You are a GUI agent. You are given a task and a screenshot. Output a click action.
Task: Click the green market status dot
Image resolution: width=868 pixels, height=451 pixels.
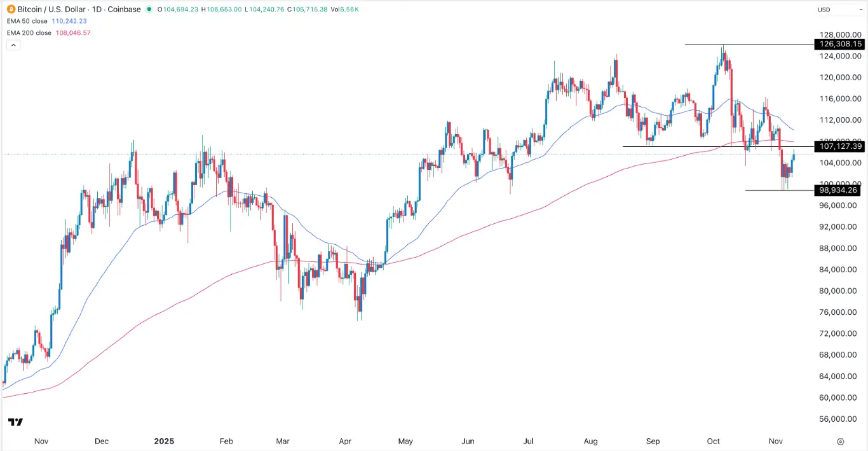point(148,10)
